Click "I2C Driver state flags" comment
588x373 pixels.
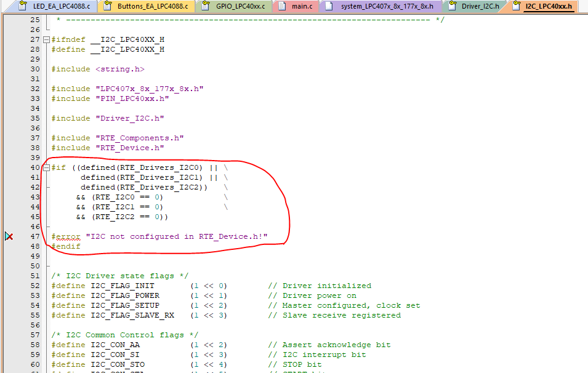coord(120,276)
